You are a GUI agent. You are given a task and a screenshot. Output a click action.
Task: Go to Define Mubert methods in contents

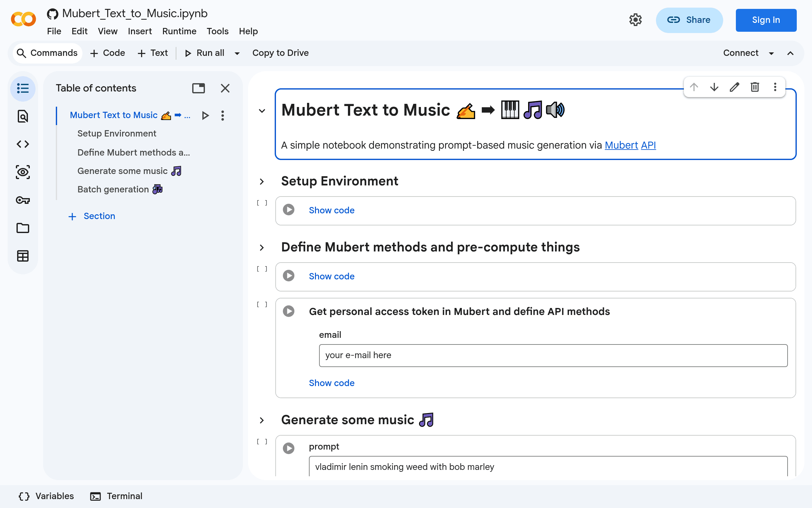134,152
